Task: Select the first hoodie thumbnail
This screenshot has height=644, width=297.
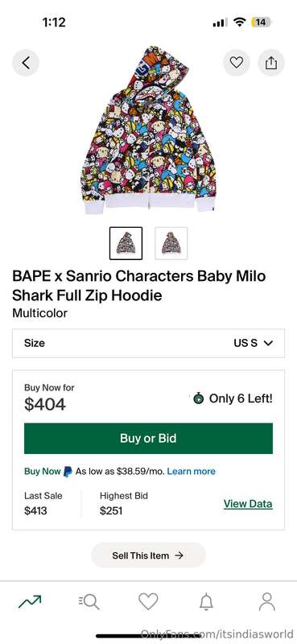Action: point(126,243)
